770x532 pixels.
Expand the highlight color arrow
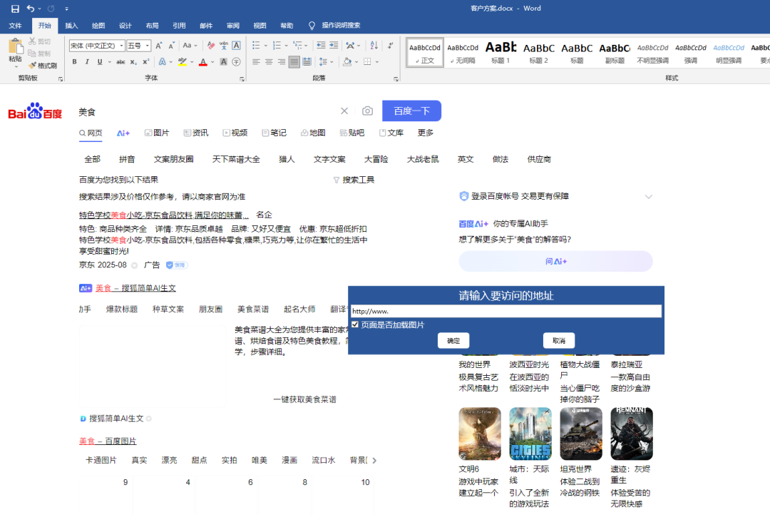coord(192,62)
